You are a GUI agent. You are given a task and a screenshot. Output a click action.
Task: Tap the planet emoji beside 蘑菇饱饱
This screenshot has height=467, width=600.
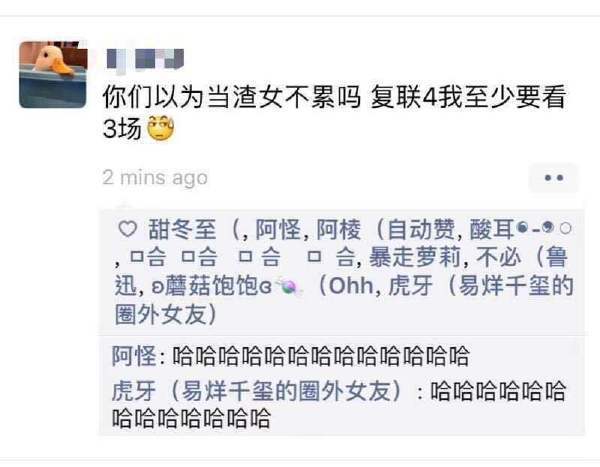[290, 286]
